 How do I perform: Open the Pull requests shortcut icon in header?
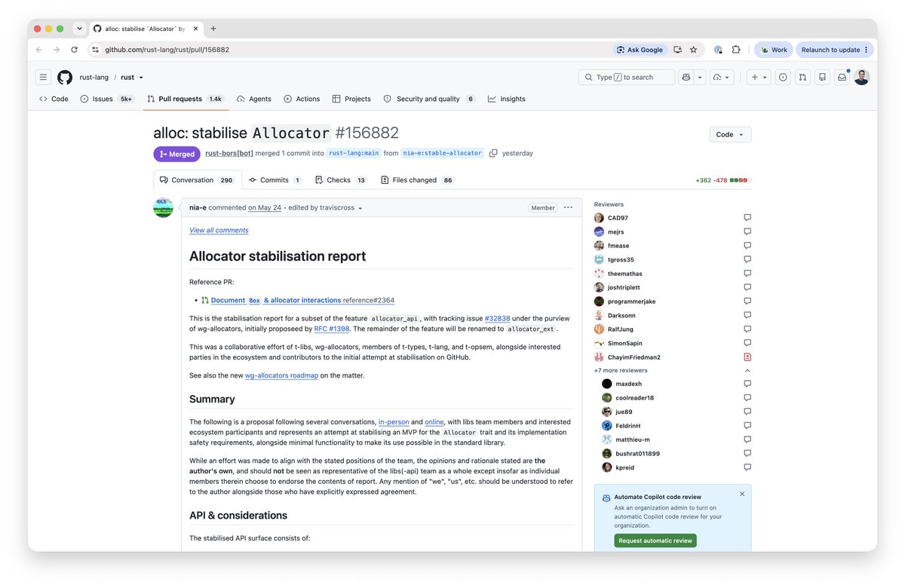pos(802,77)
